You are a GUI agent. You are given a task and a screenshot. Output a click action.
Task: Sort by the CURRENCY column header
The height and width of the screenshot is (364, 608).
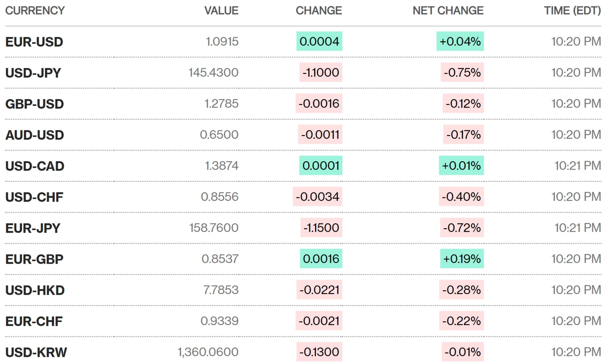(x=35, y=11)
